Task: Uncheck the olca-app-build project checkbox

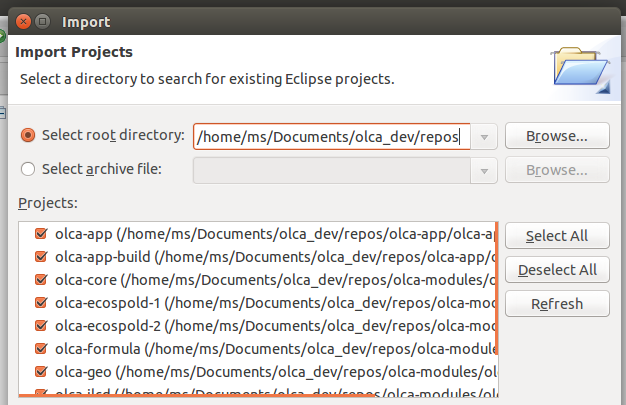Action: [41, 256]
